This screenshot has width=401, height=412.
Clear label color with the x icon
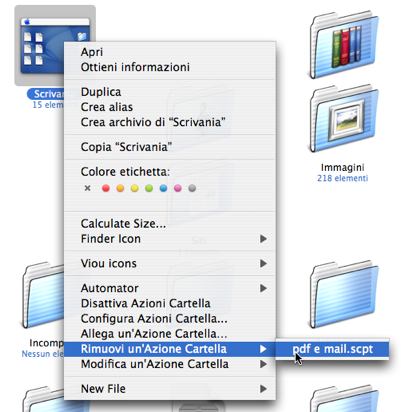[87, 188]
